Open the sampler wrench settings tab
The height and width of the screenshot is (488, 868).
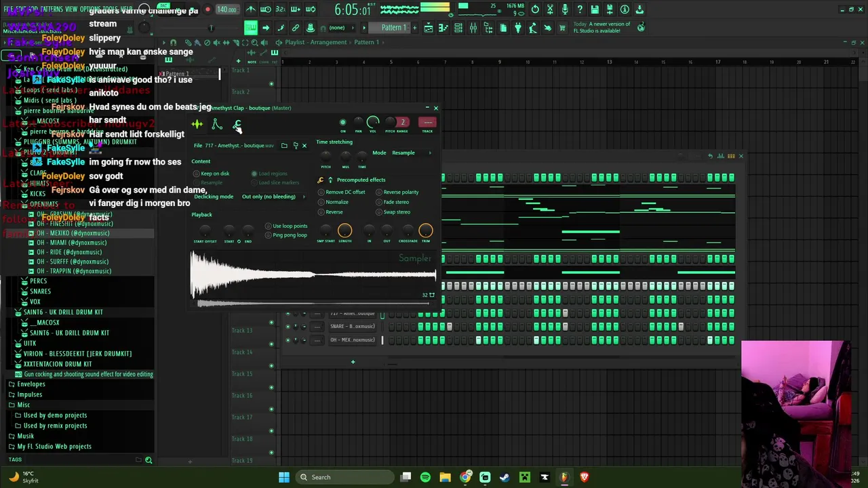pos(237,124)
